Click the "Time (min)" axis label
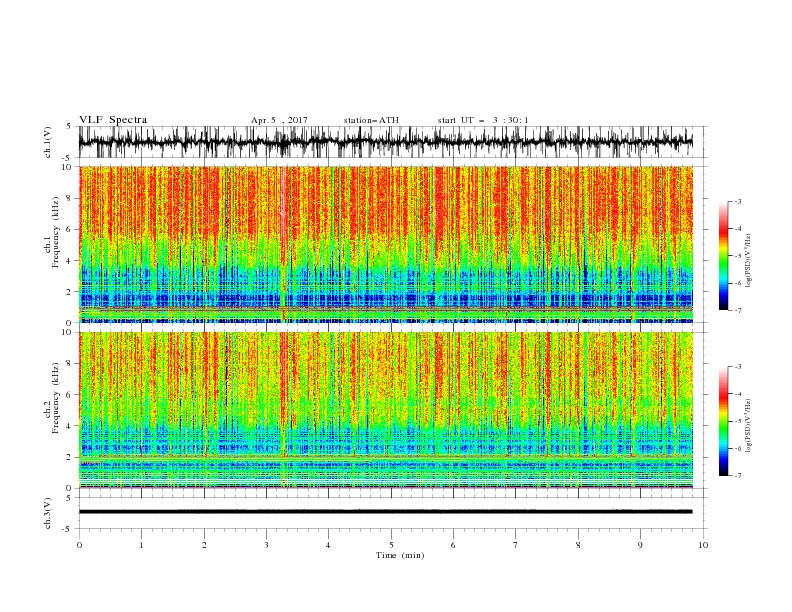This screenshot has width=792, height=612. (x=400, y=555)
